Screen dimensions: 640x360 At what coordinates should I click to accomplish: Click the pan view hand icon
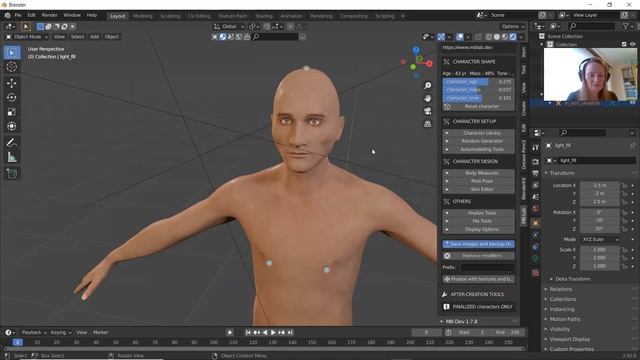pos(427,98)
